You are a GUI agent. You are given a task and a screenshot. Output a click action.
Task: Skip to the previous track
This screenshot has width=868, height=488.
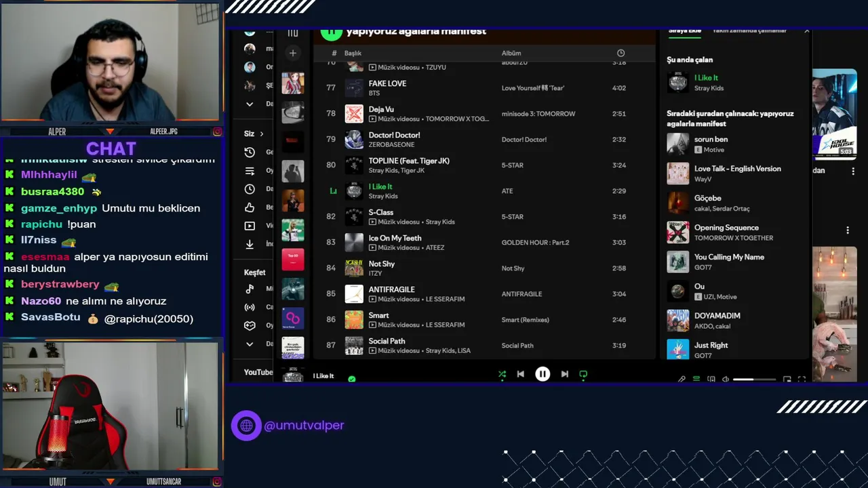(521, 374)
